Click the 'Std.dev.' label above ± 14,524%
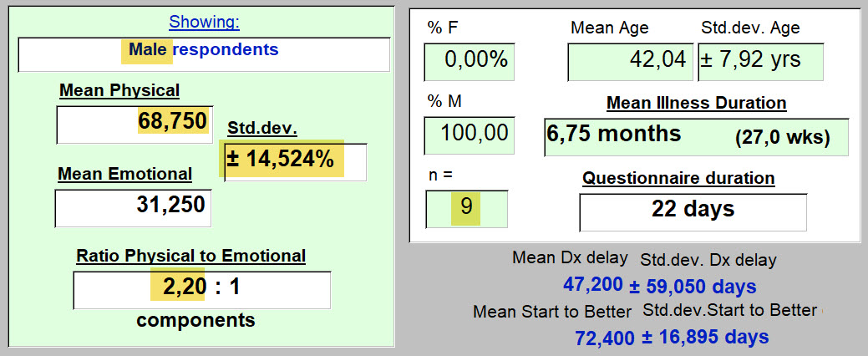Screen dimensions: 868x356 [262, 129]
